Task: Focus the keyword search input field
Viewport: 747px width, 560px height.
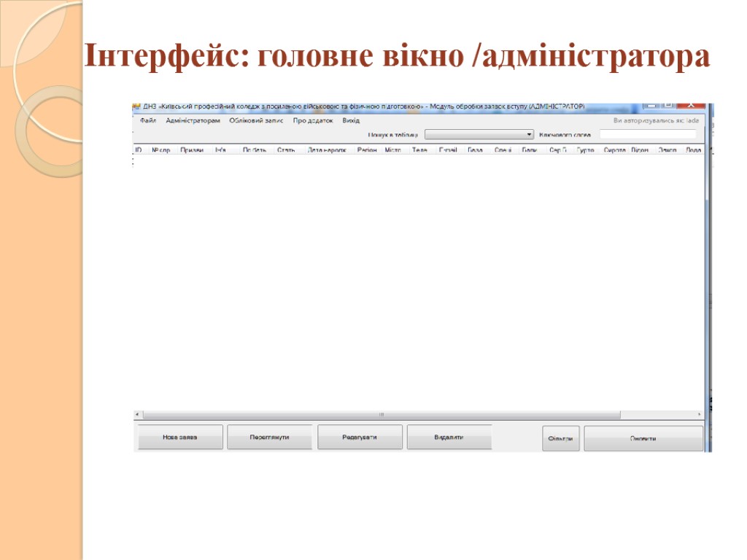Action: coord(648,135)
